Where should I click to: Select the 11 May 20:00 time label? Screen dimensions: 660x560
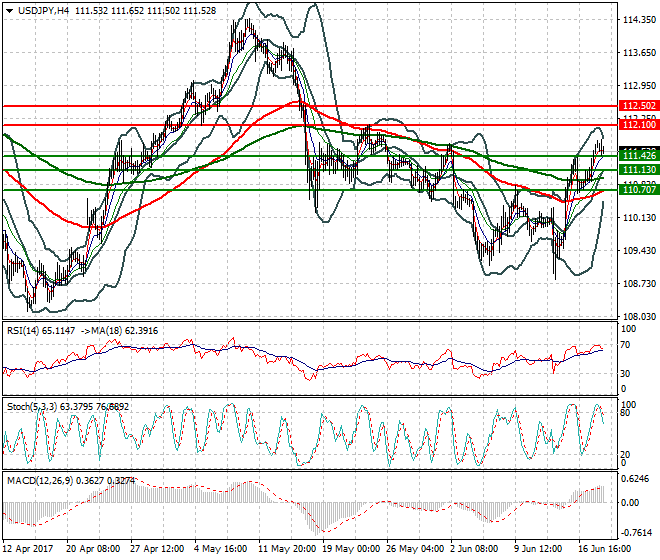[x=287, y=549]
